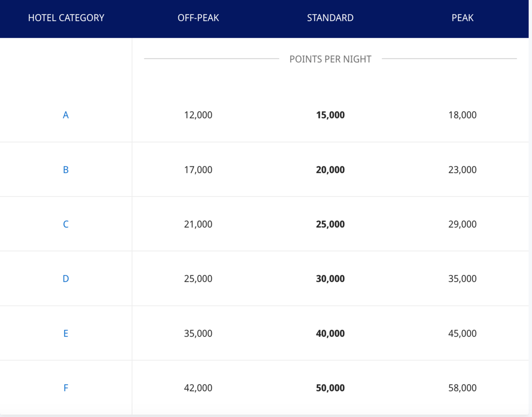Click the STANDARD column header

click(x=330, y=18)
